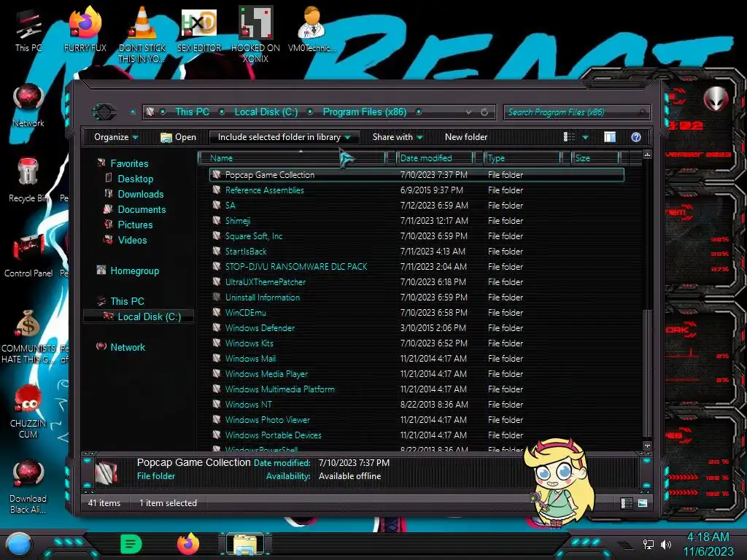Open the address bar history dropdown
The image size is (747, 560).
469,112
